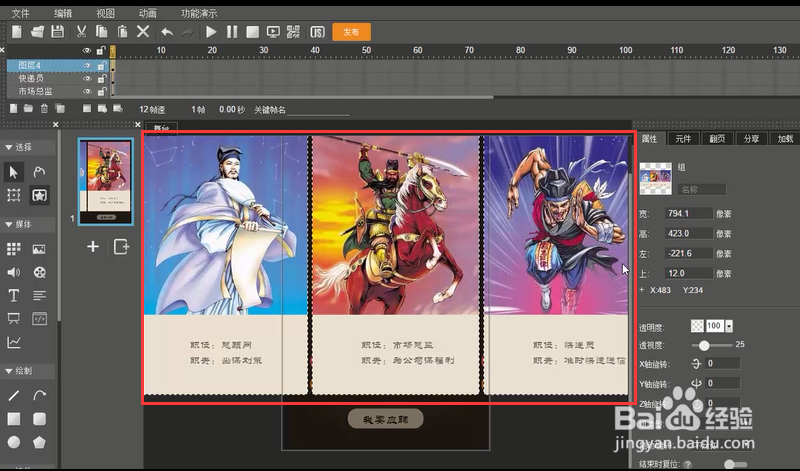Click the 我要应聘 button on stage
Viewport: 800px width, 471px height.
pos(386,419)
